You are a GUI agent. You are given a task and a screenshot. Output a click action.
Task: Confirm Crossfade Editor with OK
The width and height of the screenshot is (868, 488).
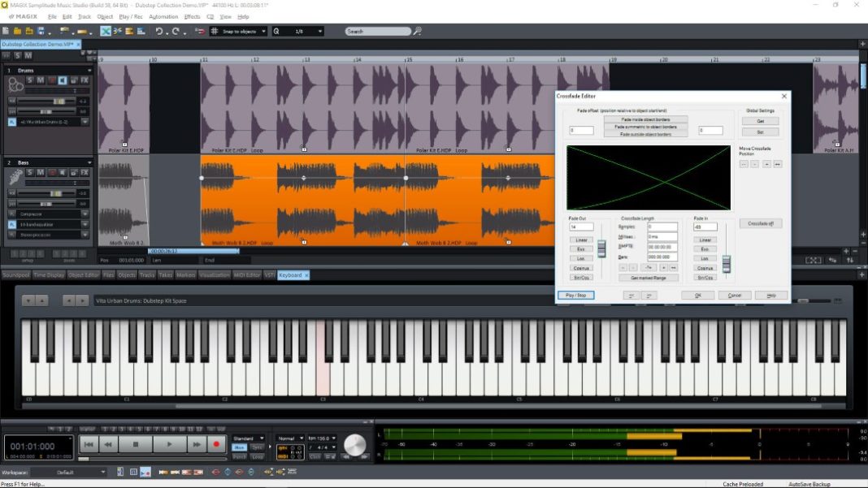pos(697,296)
